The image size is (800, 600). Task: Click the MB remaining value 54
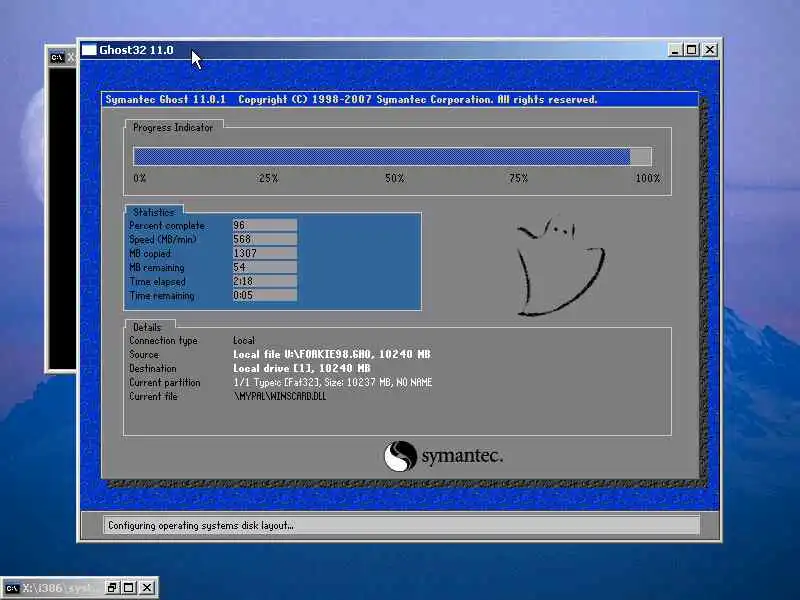(265, 267)
